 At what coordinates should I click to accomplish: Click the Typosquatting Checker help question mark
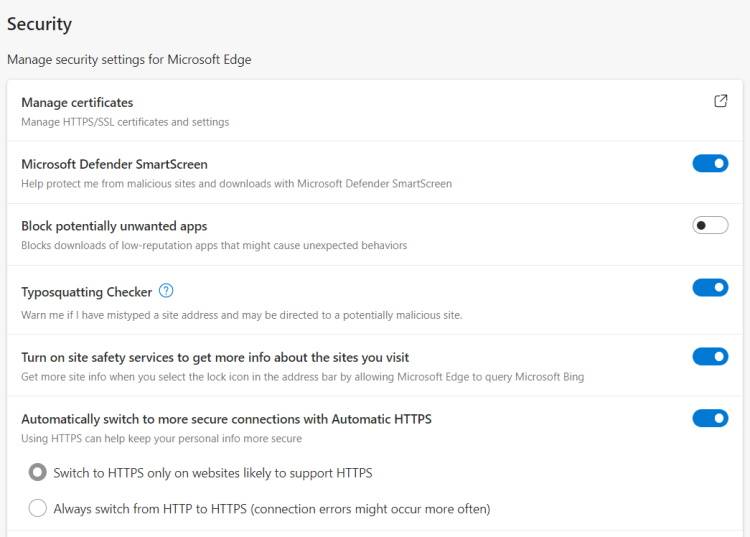pos(166,291)
